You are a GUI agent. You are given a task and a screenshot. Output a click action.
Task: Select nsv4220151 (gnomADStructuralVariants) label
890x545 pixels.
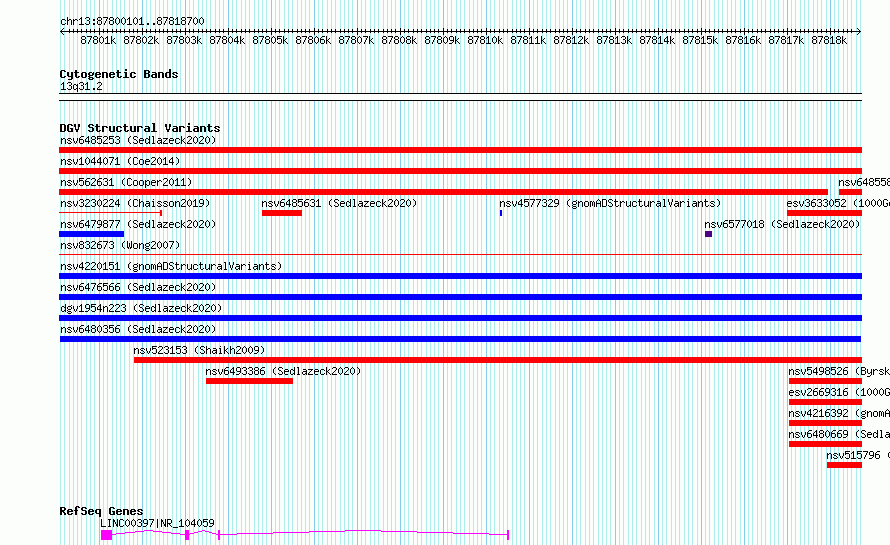[171, 266]
